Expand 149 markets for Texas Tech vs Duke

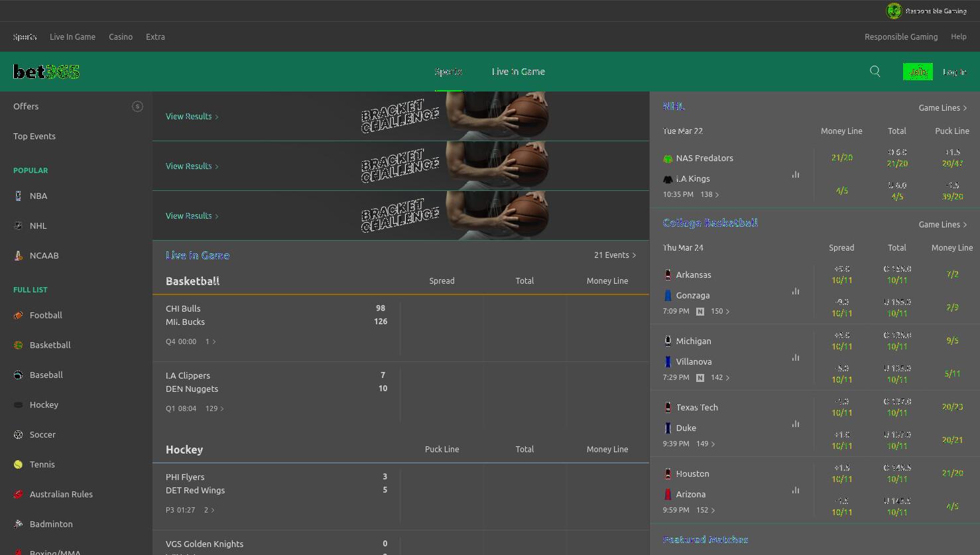click(x=705, y=444)
